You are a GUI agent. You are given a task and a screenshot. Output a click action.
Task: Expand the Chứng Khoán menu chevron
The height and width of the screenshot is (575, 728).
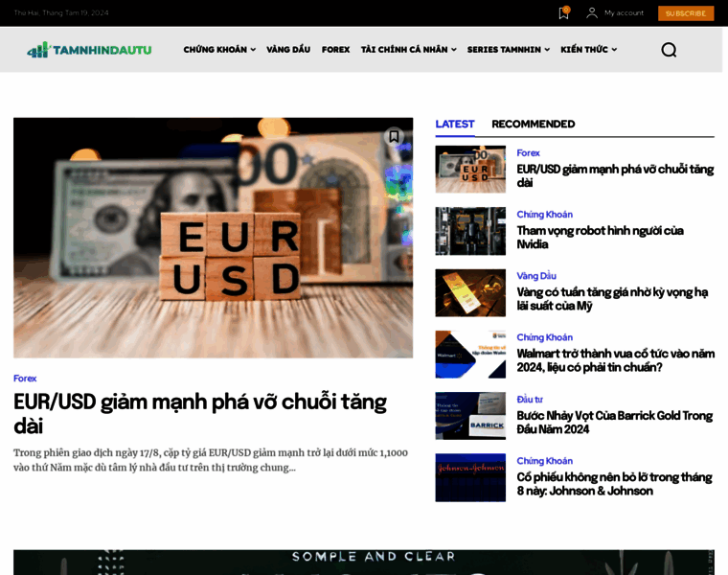(x=253, y=50)
